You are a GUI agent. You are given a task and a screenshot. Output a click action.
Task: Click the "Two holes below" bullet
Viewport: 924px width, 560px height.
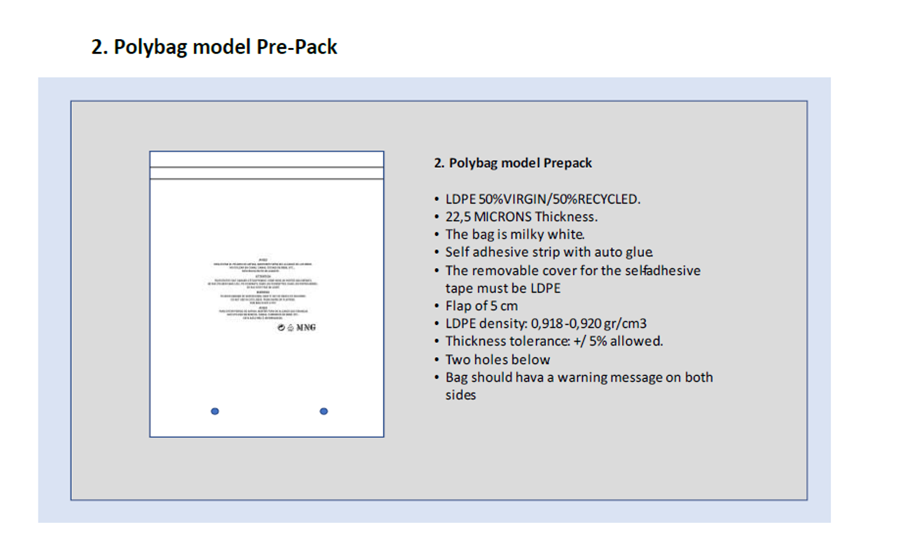coord(497,360)
